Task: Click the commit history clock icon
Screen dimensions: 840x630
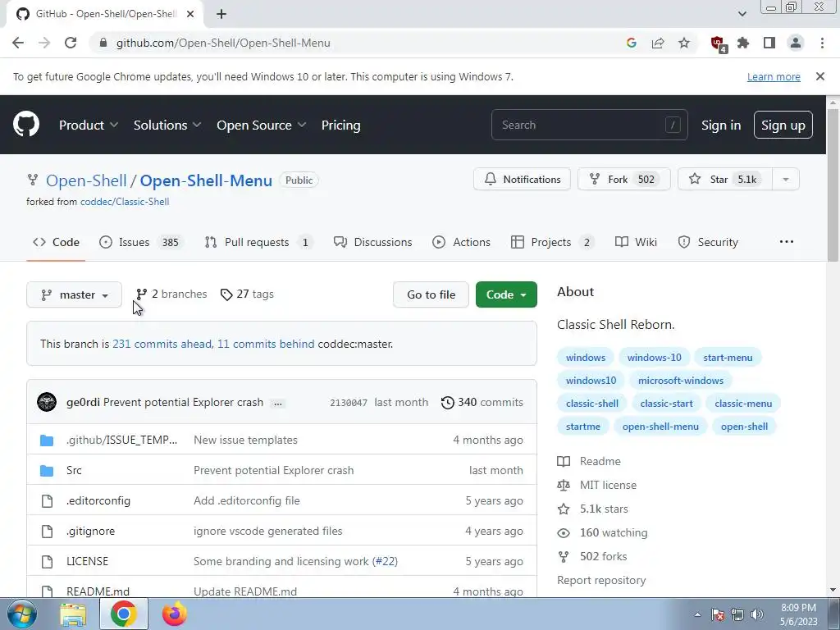Action: [x=447, y=402]
